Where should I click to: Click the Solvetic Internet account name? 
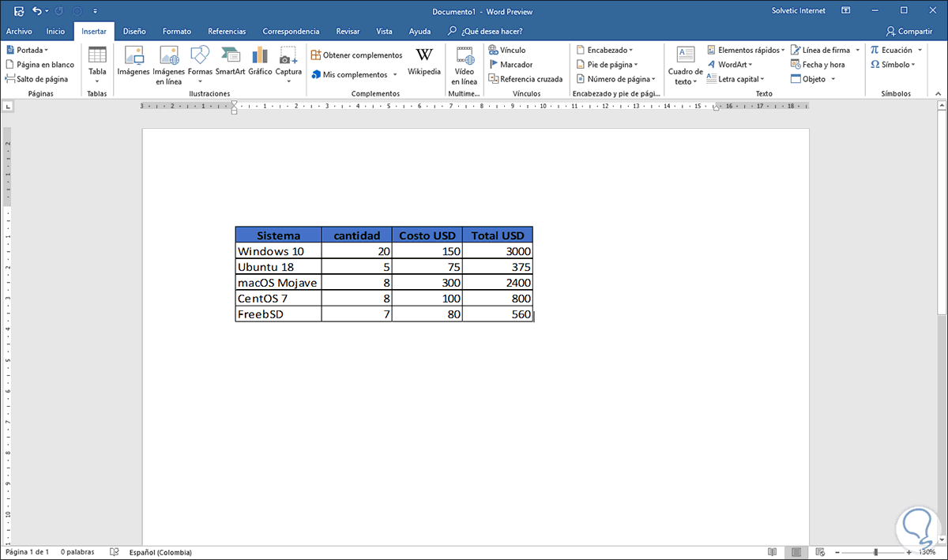(x=799, y=11)
